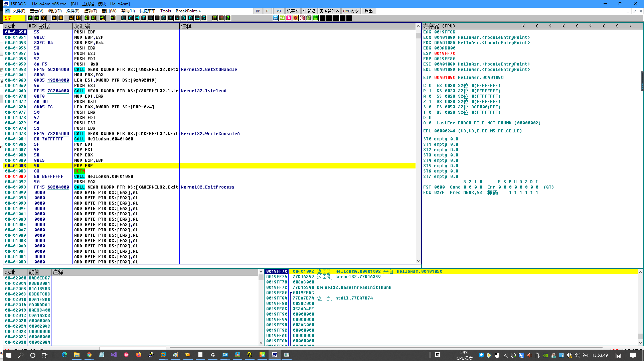Open the Memory map M icon
Viewport: 644px width, 361px height.
coord(137,18)
